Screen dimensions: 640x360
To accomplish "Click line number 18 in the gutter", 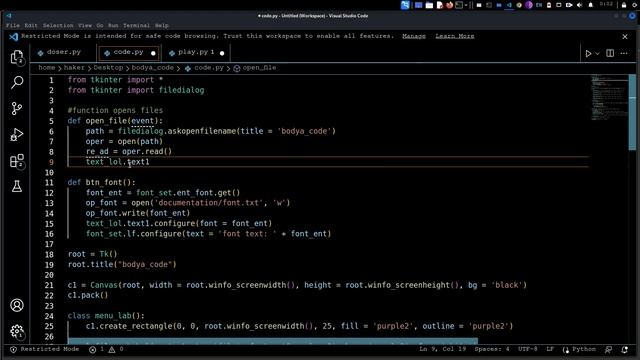I will tap(49, 255).
